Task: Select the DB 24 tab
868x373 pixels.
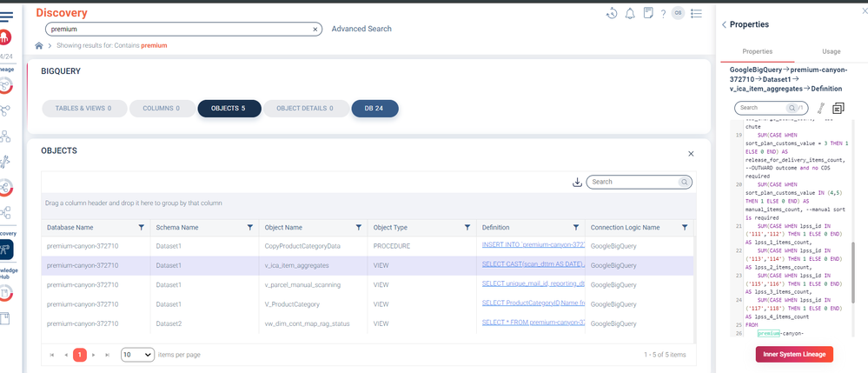Action: tap(374, 109)
